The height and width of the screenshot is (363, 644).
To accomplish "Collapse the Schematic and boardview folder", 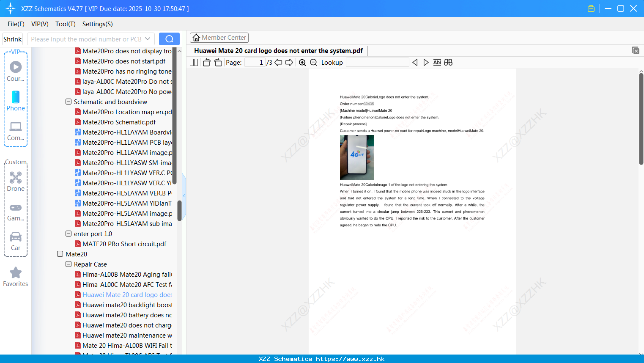I will coord(69,102).
